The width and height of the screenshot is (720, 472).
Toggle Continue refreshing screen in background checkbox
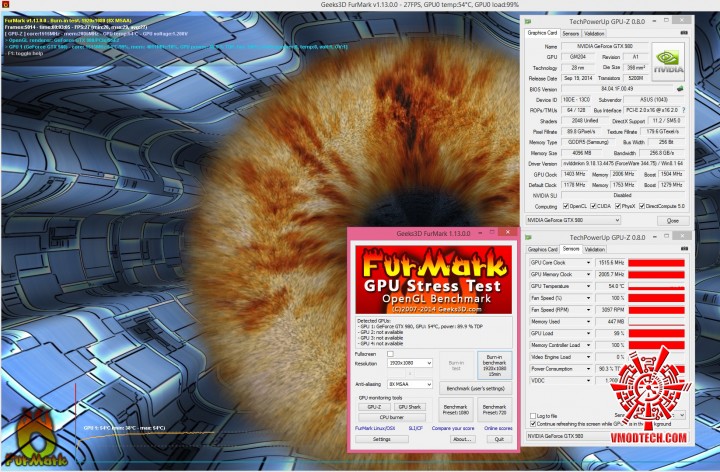533,424
